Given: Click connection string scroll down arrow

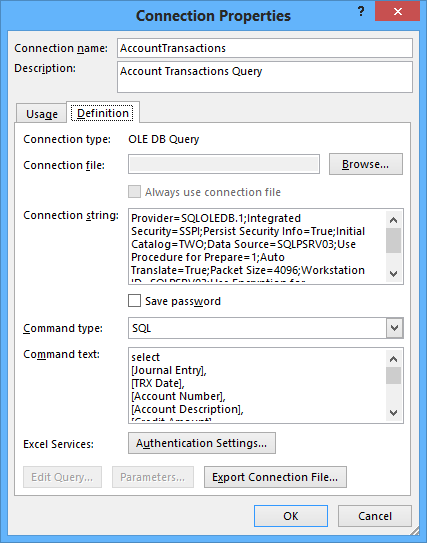Looking at the screenshot, I should (x=393, y=274).
